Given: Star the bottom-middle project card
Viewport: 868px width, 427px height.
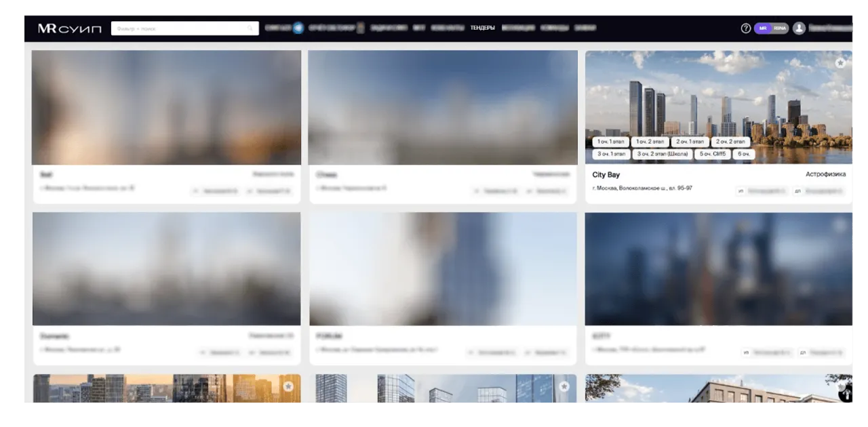Looking at the screenshot, I should [x=564, y=386].
